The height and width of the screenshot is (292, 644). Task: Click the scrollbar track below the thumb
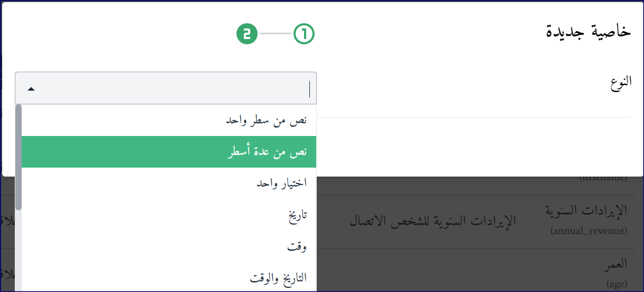click(18, 251)
